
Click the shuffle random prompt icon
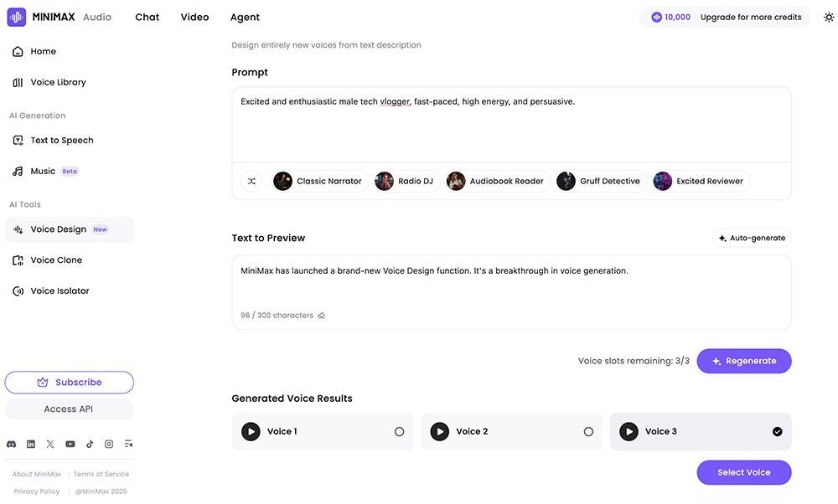pos(251,181)
